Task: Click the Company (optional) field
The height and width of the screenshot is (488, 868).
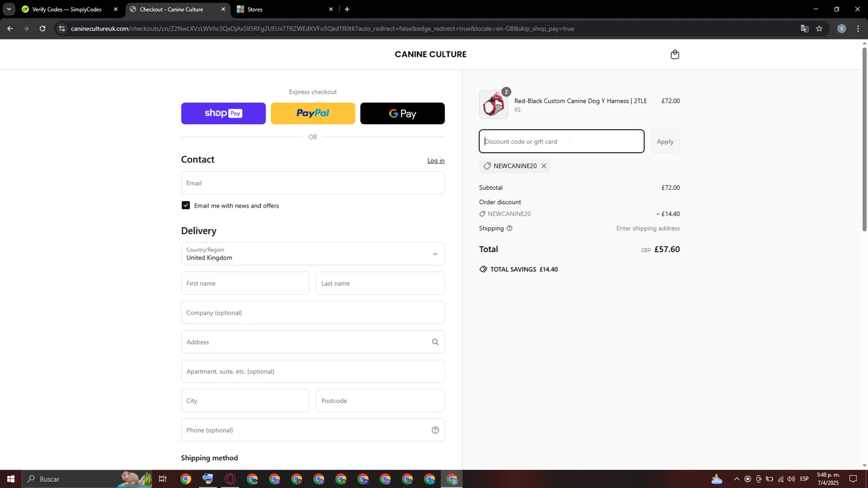Action: [x=313, y=313]
